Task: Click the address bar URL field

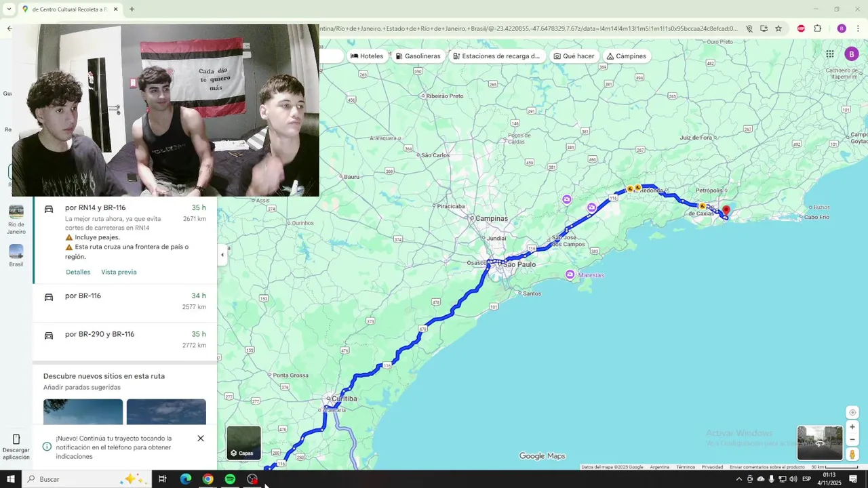Action: tap(529, 28)
